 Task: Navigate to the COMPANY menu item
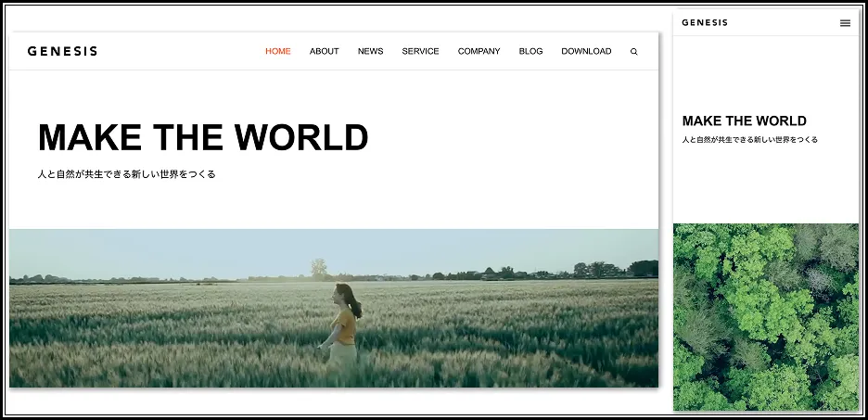coord(479,52)
